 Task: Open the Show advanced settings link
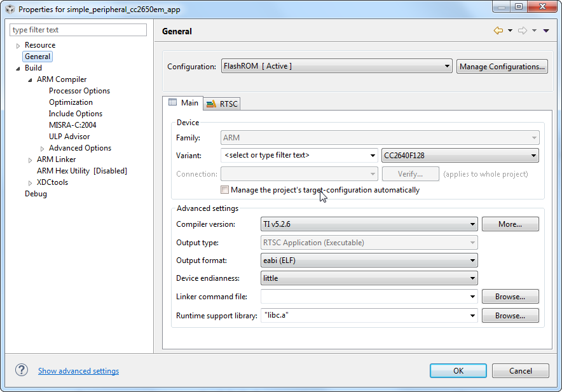coord(78,371)
